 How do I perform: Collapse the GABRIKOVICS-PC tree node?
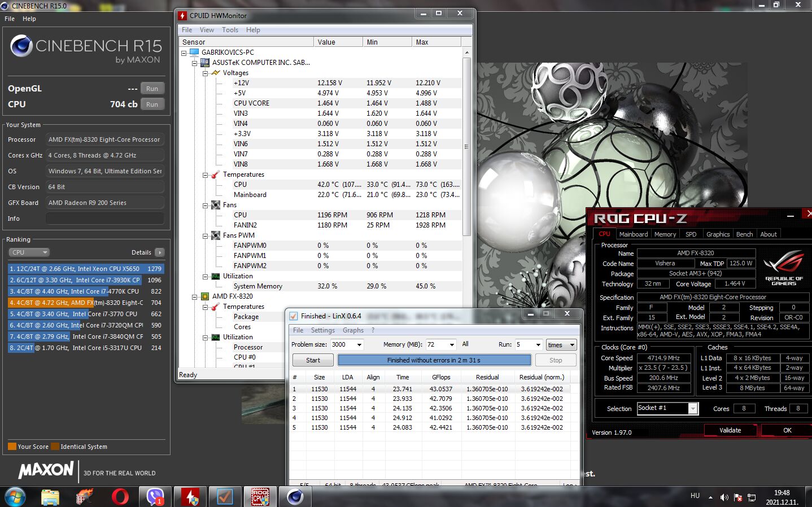[x=184, y=53]
